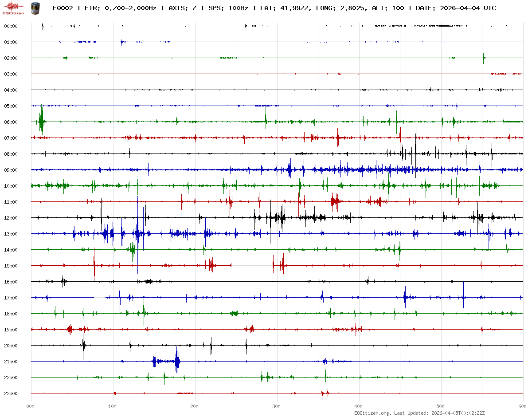Click the EQCitizen logo in the header
This screenshot has width=532, height=417.
click(13, 7)
